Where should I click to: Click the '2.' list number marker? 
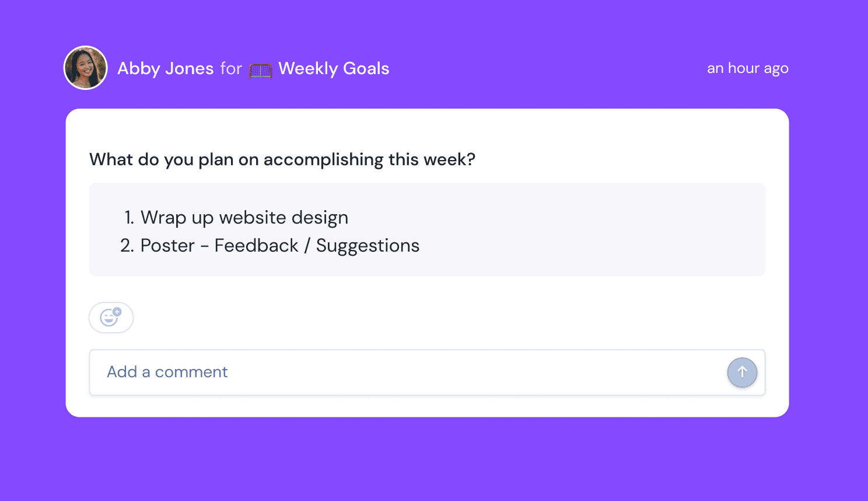point(127,246)
